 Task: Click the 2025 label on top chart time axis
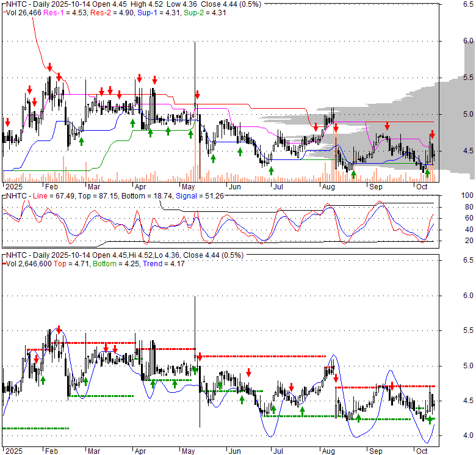pyautogui.click(x=14, y=187)
